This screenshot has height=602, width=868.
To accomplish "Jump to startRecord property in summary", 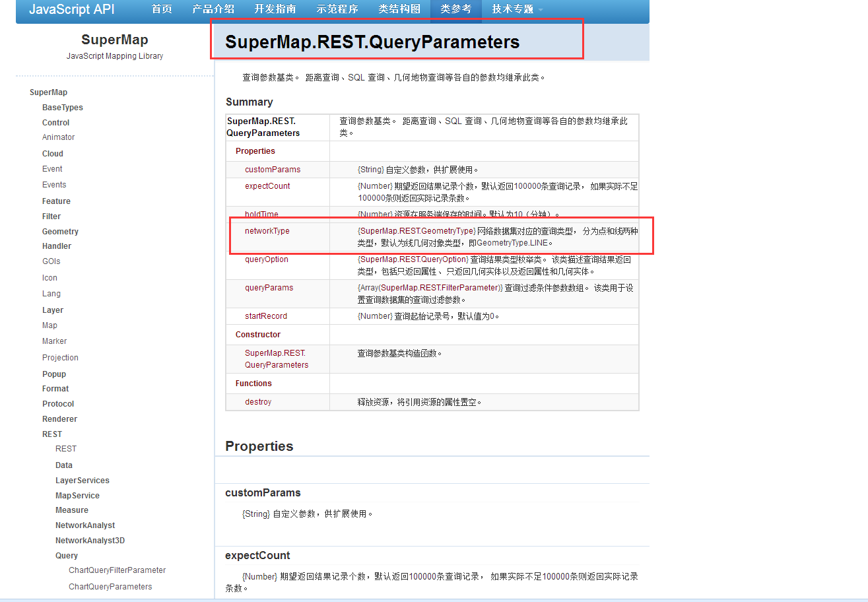I will point(266,316).
